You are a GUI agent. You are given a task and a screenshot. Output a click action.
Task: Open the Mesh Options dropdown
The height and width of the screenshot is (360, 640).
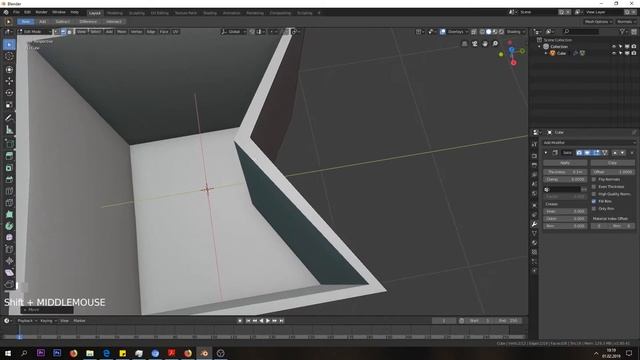coord(598,22)
